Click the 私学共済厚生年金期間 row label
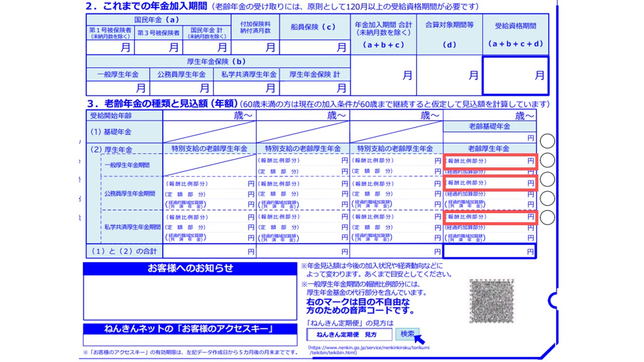 point(132,227)
